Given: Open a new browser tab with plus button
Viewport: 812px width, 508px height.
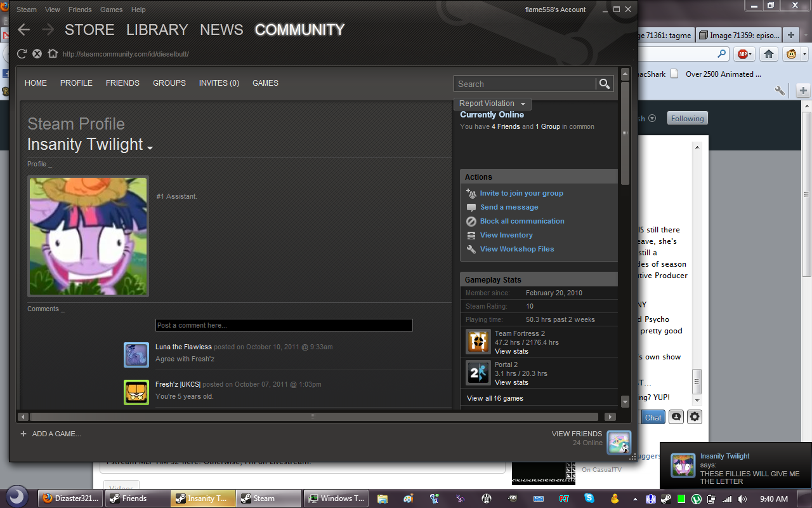Looking at the screenshot, I should click(x=791, y=35).
